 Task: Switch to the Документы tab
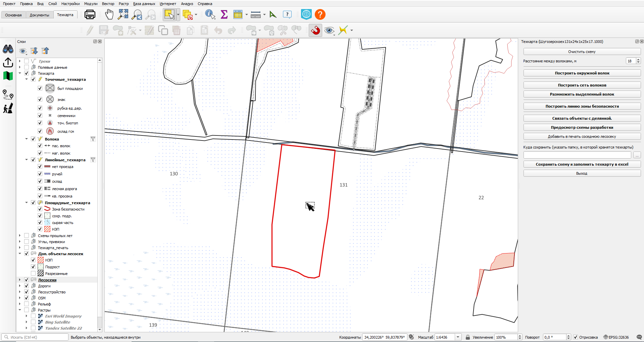pyautogui.click(x=39, y=15)
